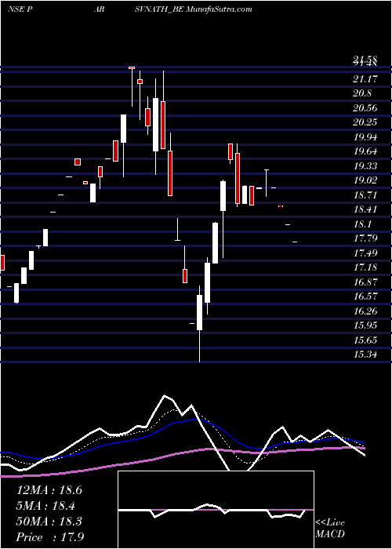Click the 20.8 price axis label
Viewport: 392px width, 549px height.
pyautogui.click(x=362, y=94)
